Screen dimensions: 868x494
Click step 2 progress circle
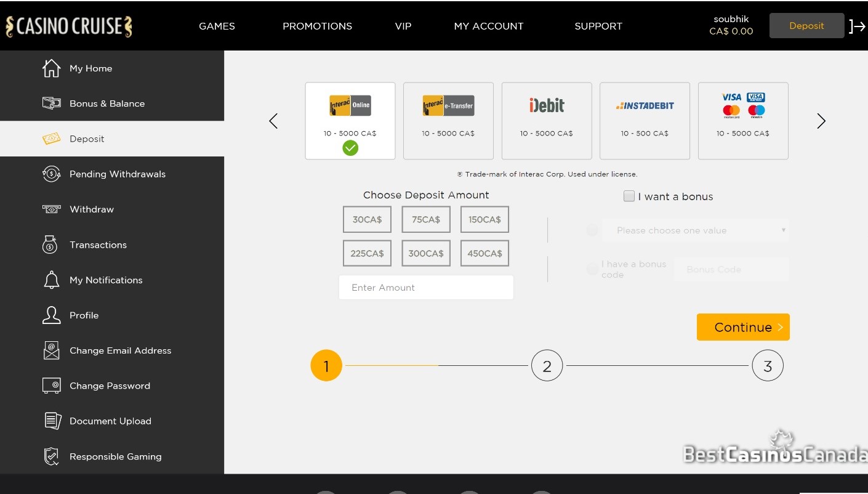tap(547, 366)
